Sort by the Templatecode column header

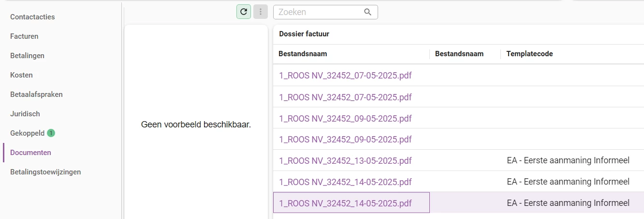tap(529, 54)
